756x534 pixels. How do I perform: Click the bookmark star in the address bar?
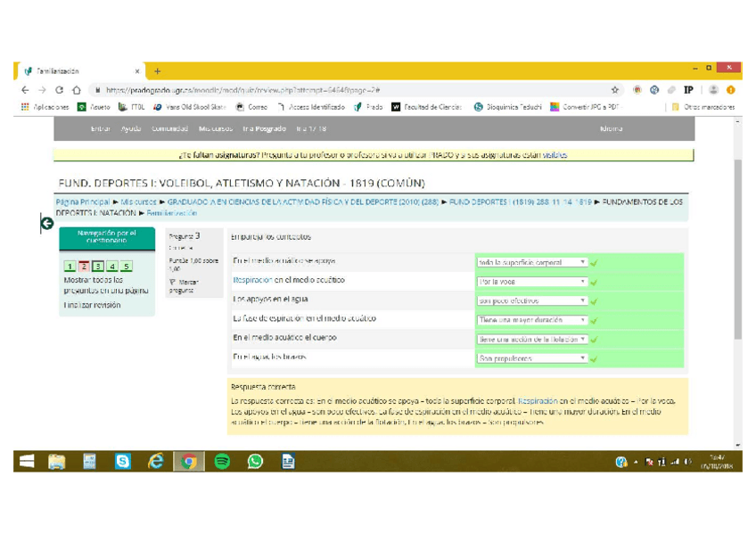coord(614,90)
